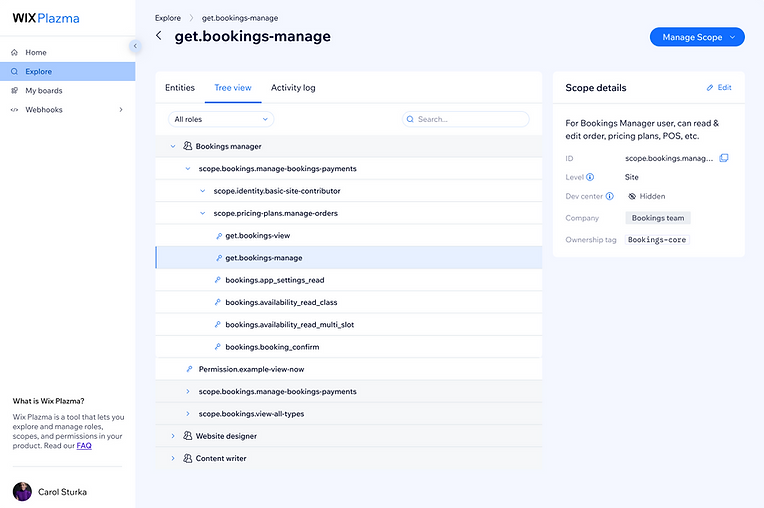
Task: Select Explore in the sidebar
Action: tap(68, 71)
